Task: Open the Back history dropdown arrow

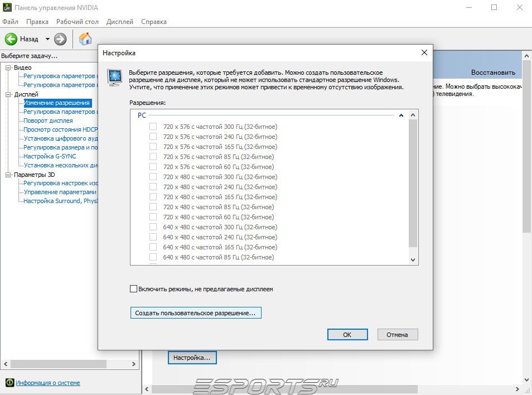Action: pyautogui.click(x=47, y=39)
